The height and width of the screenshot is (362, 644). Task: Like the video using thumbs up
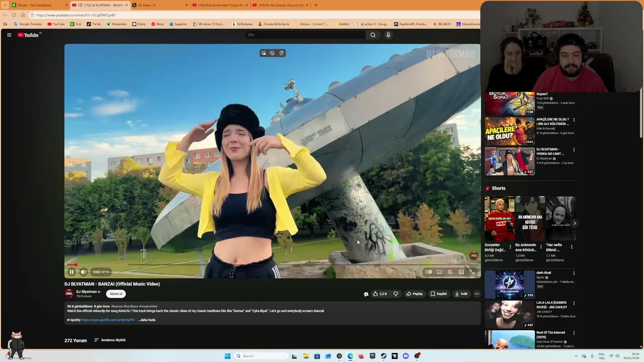(380, 294)
